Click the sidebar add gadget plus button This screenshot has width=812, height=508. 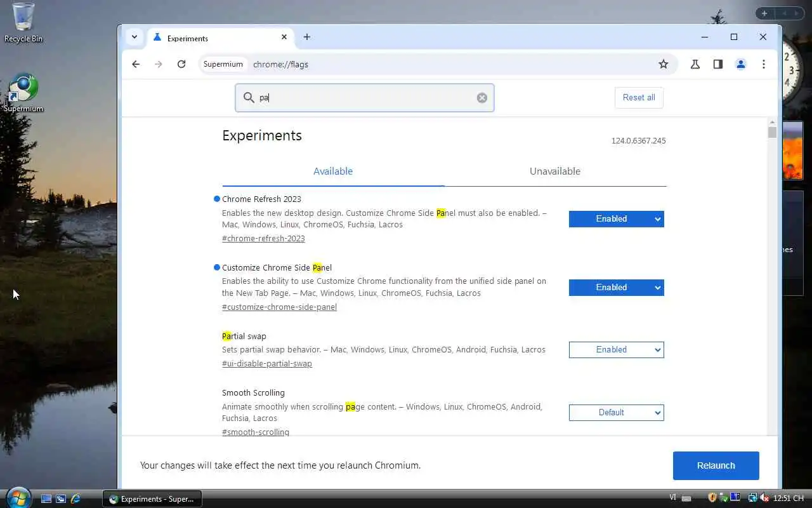(764, 13)
